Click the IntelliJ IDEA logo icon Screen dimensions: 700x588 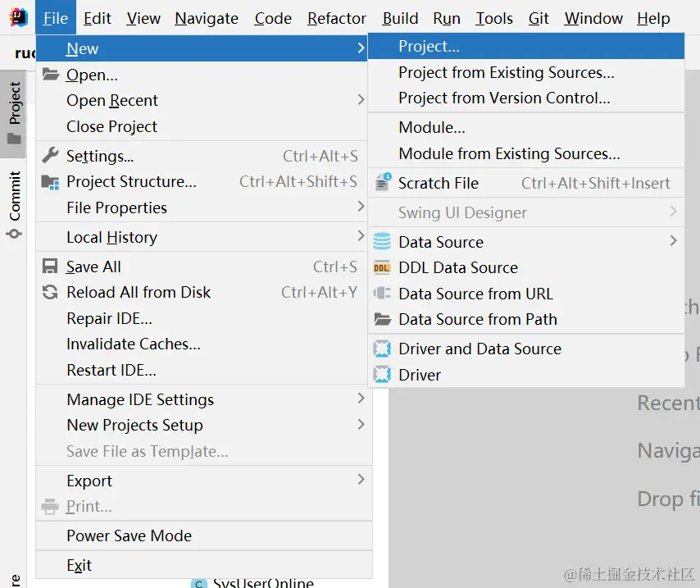tap(18, 17)
